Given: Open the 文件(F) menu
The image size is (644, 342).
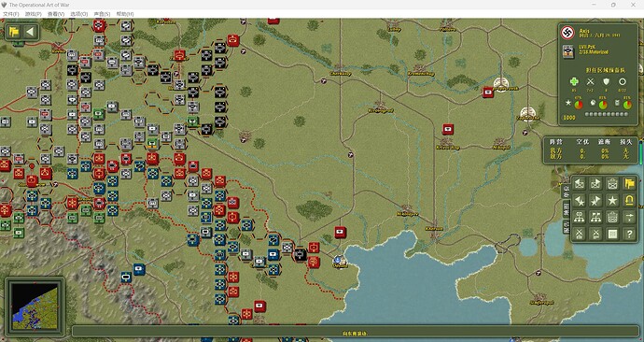Looking at the screenshot, I should [10, 14].
